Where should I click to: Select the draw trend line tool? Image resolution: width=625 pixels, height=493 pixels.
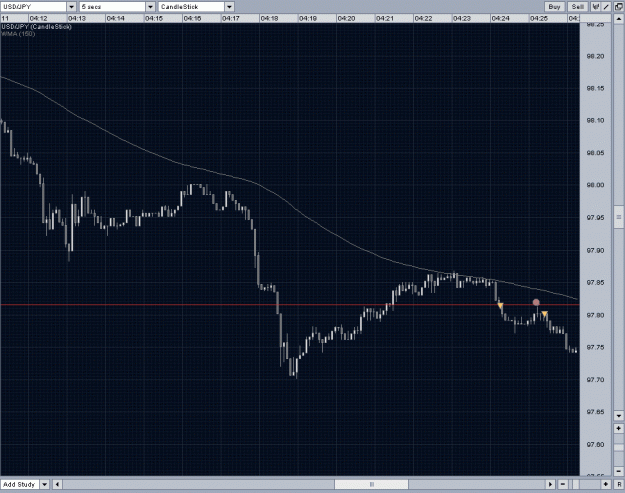(x=606, y=6)
